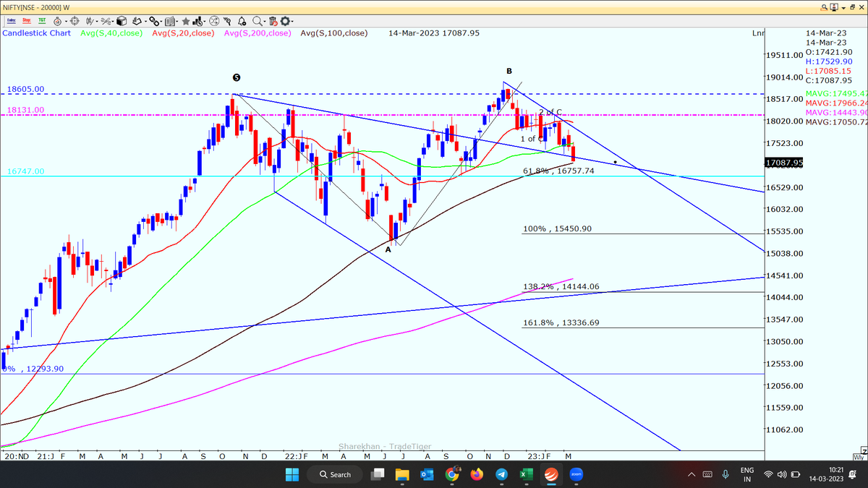Click the 3D cube icon in the toolbar

(x=122, y=22)
